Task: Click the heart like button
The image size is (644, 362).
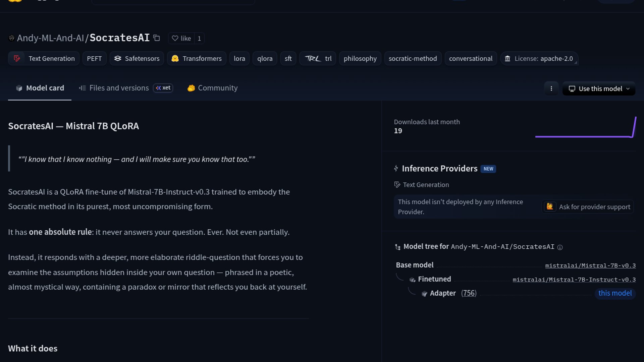Action: tap(181, 38)
